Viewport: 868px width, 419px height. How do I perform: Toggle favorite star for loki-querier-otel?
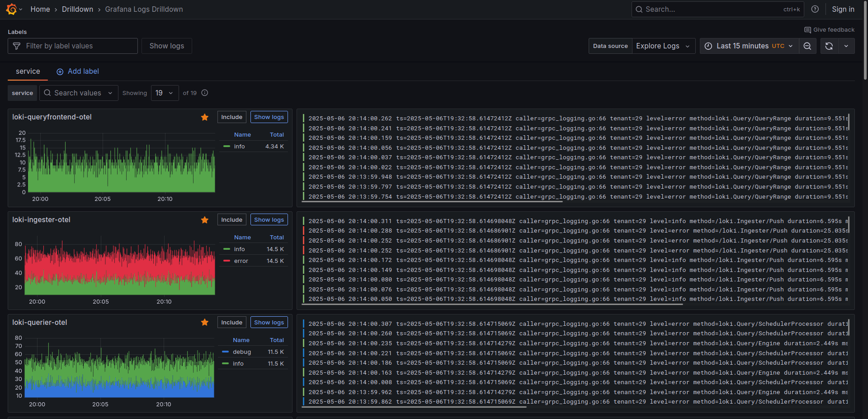pos(205,323)
